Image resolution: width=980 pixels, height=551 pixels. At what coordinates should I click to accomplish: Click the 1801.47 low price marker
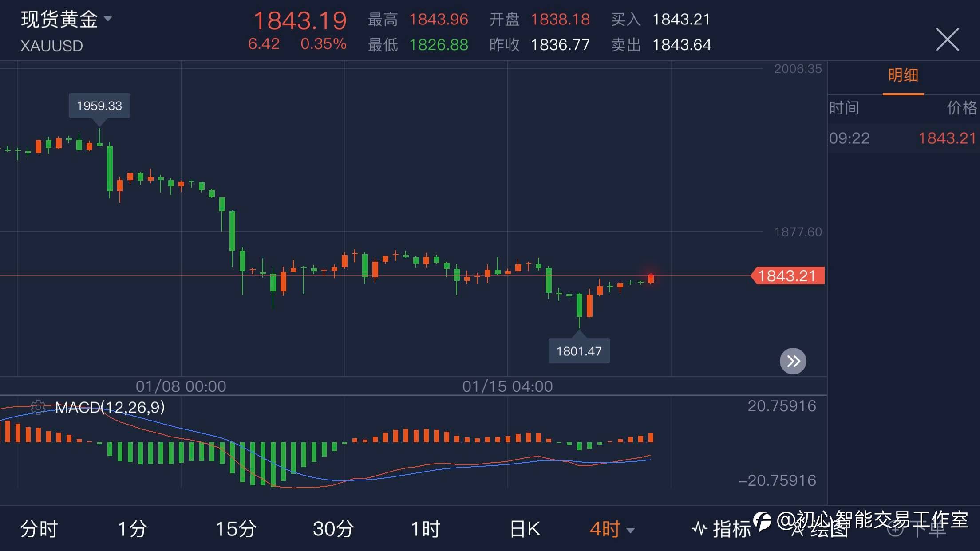point(579,351)
